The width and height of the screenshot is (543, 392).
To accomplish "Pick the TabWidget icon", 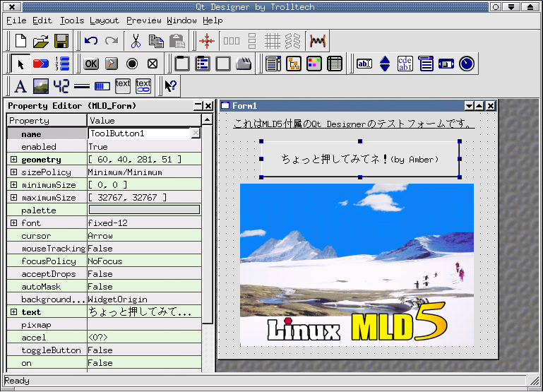I will pos(244,64).
